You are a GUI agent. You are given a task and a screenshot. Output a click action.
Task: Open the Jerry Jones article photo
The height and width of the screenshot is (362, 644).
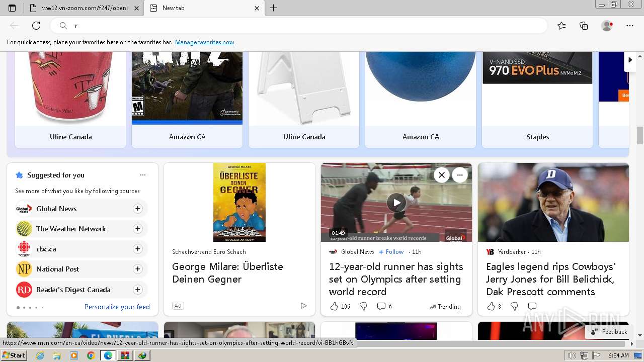coord(553,202)
